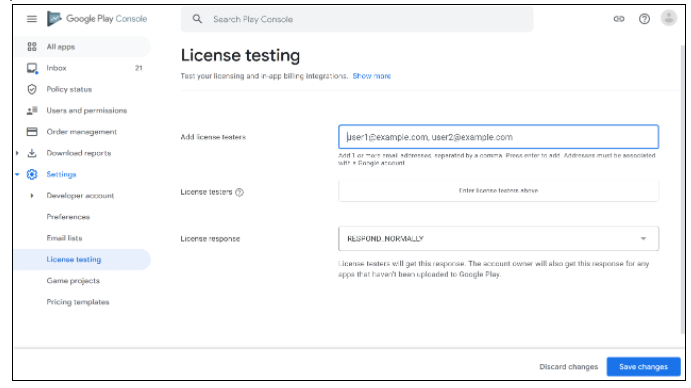Open the License response dropdown
The width and height of the screenshot is (691, 388).
point(498,239)
